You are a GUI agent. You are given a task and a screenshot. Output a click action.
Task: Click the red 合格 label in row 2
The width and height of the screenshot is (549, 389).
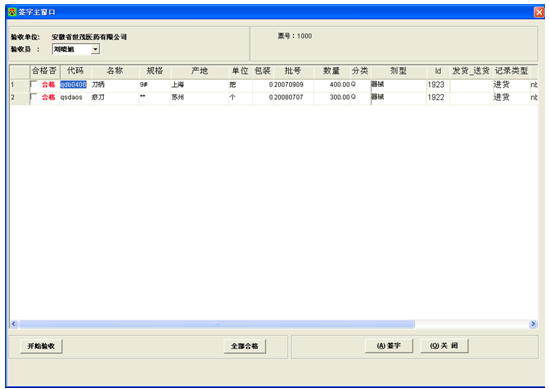(x=49, y=97)
